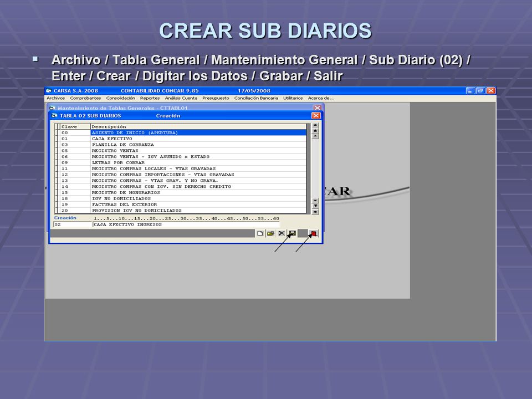Select row REGISTRO COMPRAS - VTAS GRAV. Y NO GRAVA.

[183, 181]
